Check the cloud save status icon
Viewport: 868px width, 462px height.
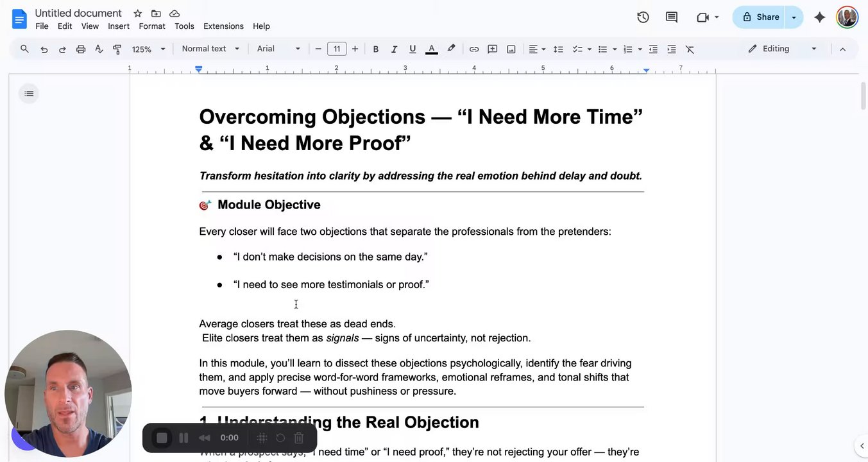tap(174, 13)
